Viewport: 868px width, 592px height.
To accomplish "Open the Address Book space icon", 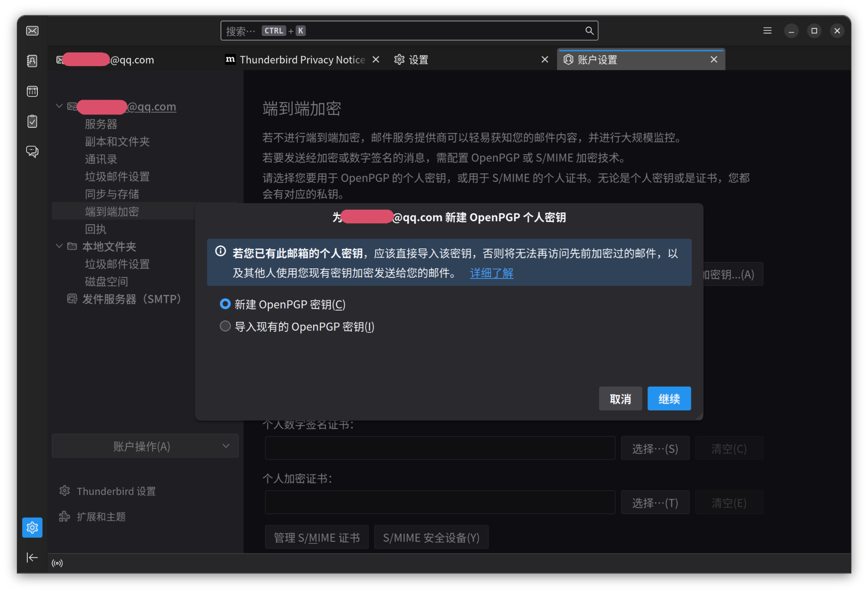I will point(32,61).
